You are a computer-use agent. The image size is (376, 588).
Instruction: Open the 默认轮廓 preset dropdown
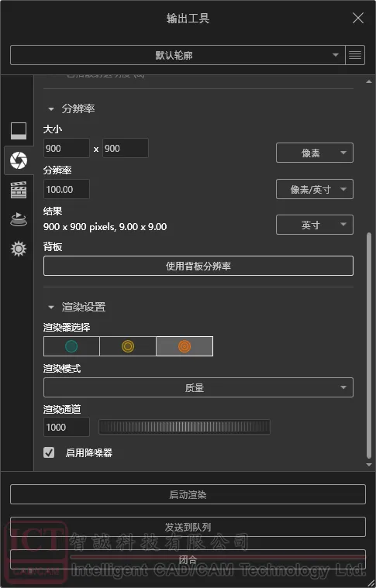[178, 55]
